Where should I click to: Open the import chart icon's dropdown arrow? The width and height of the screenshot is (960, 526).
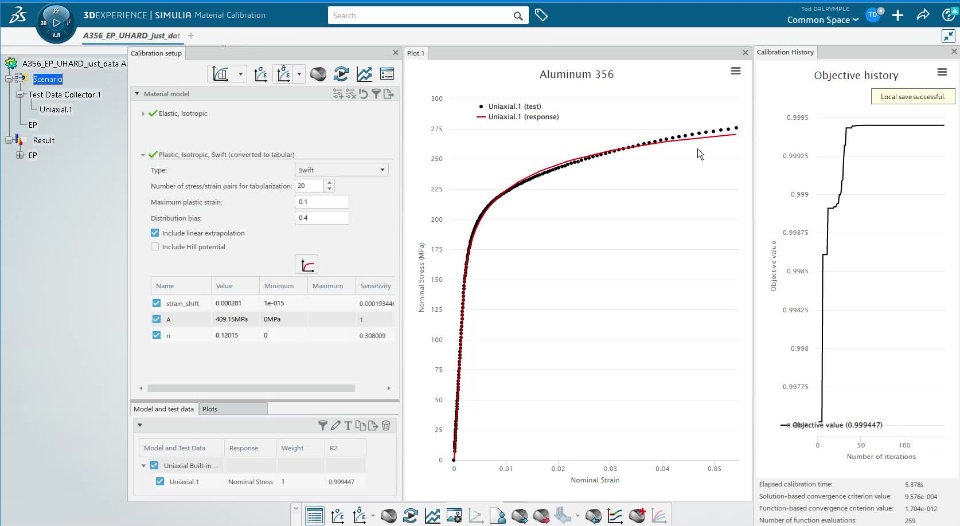pos(241,74)
